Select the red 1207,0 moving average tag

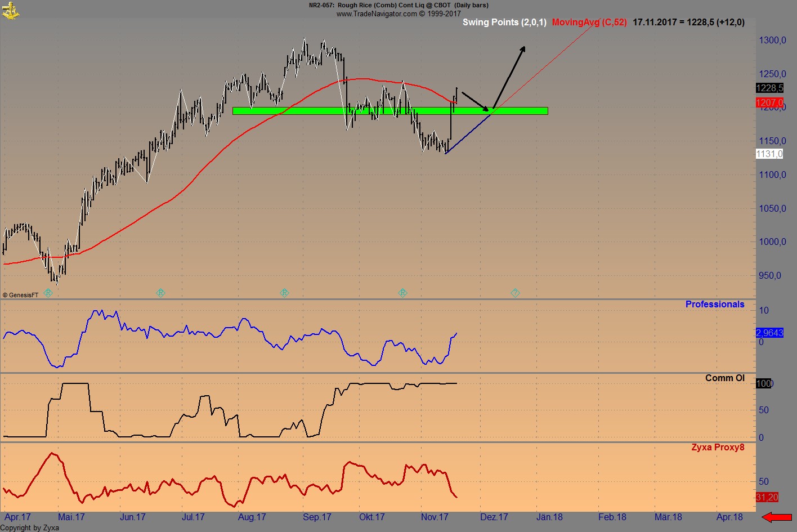tap(769, 103)
